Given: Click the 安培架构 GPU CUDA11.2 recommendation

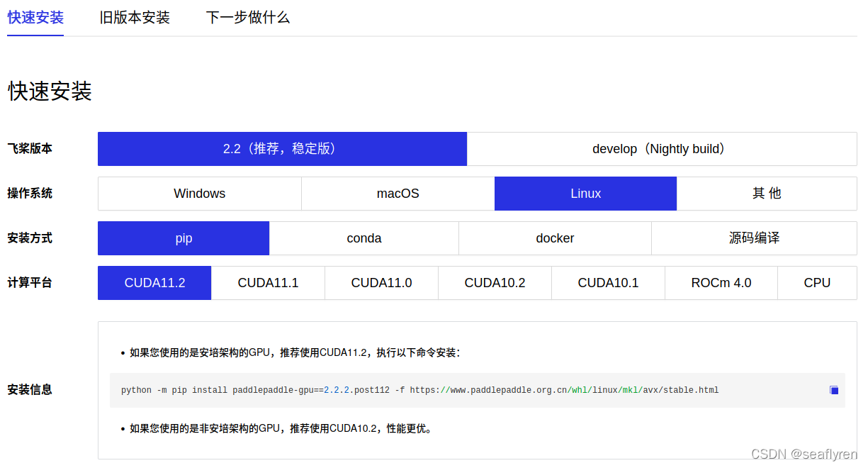Looking at the screenshot, I should click(x=295, y=352).
